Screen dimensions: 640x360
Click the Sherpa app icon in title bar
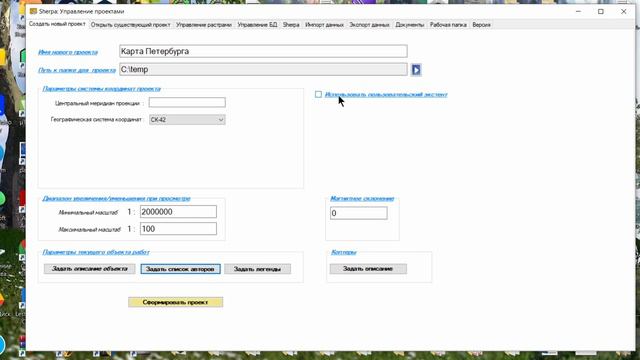(33, 11)
